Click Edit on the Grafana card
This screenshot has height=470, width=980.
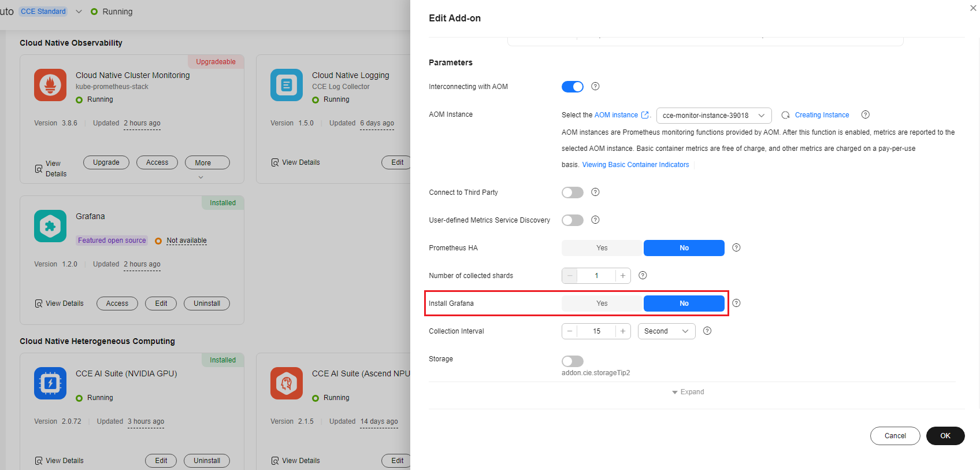click(161, 304)
